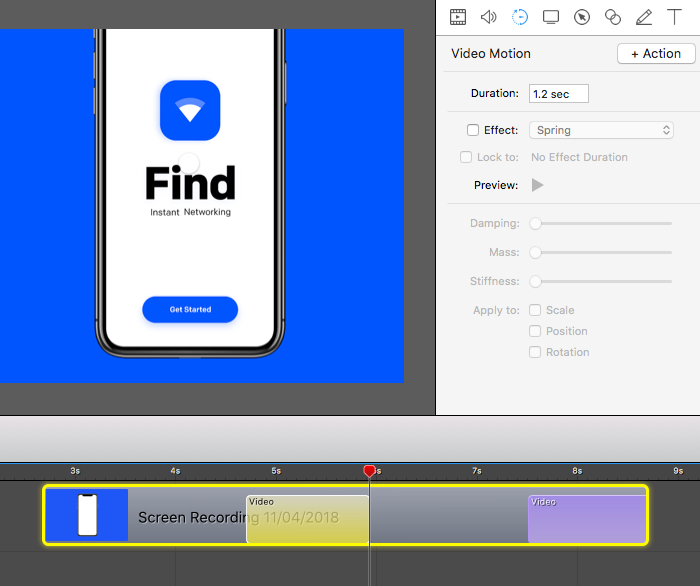Image resolution: width=700 pixels, height=586 pixels.
Task: Click the Duration field showing 1.2 sec
Action: coord(558,94)
